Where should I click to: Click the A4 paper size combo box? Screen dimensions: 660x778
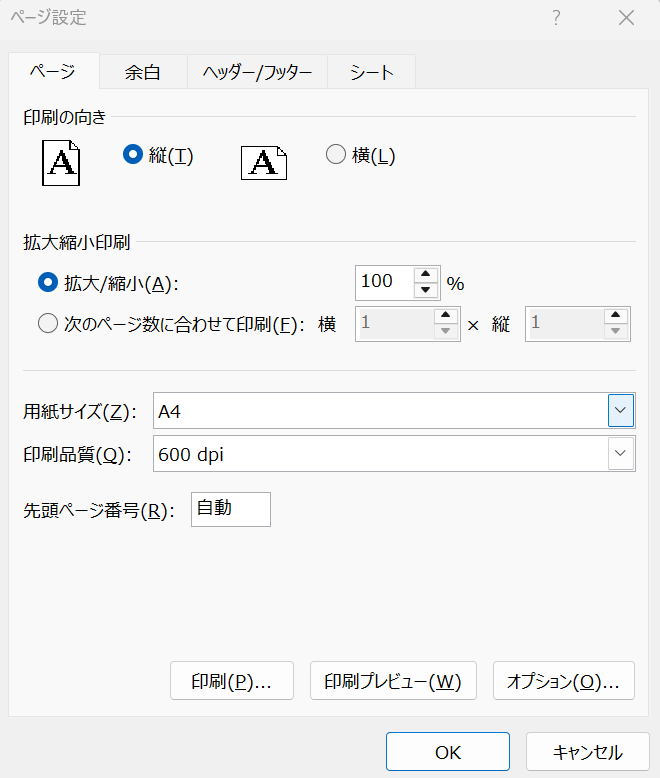(x=380, y=410)
